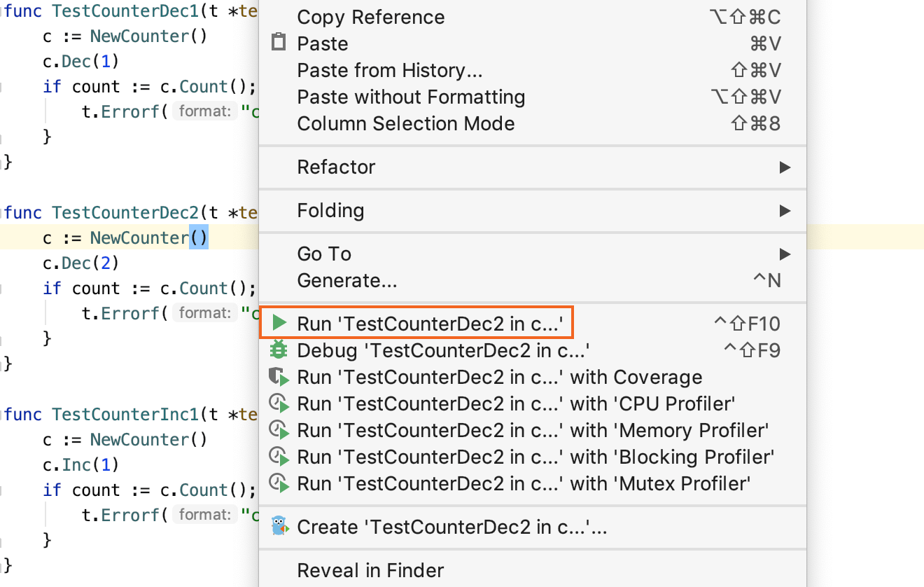Click the CPU Profiler run icon

coord(279,403)
